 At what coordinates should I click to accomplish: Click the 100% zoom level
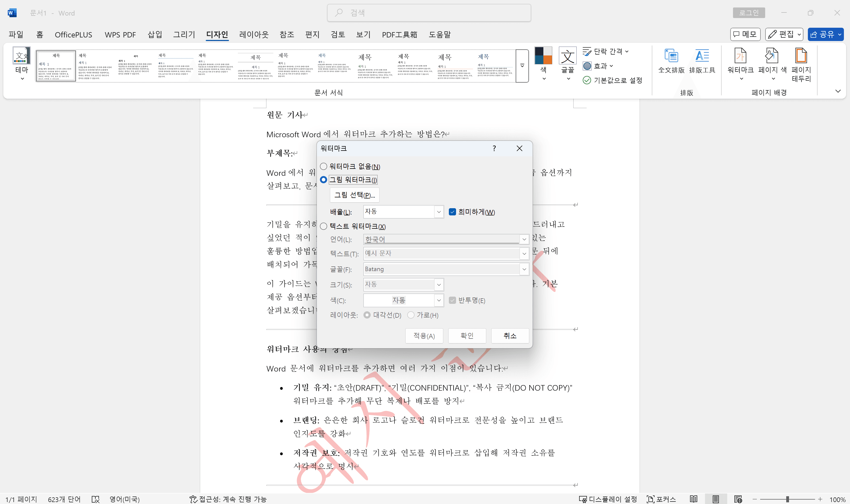point(837,499)
